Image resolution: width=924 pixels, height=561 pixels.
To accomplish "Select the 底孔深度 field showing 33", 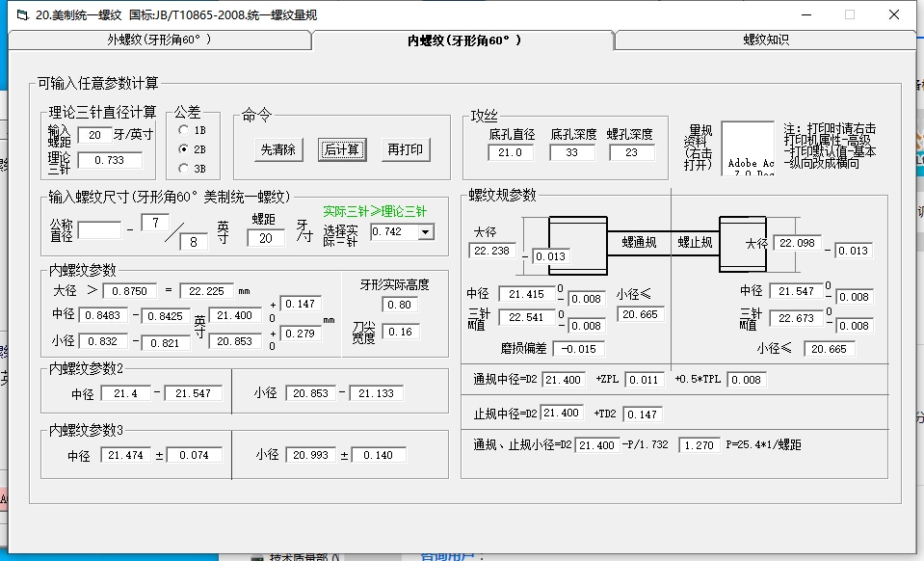I will point(573,152).
